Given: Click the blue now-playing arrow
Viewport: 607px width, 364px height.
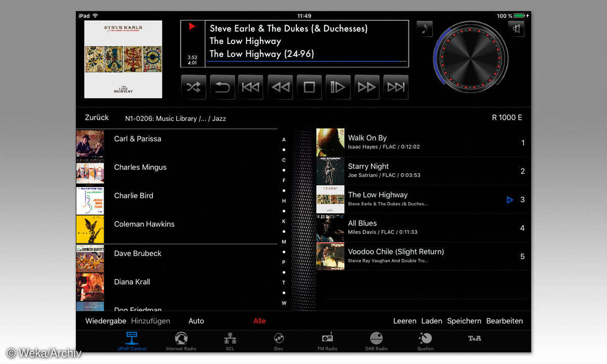Looking at the screenshot, I should click(x=510, y=200).
